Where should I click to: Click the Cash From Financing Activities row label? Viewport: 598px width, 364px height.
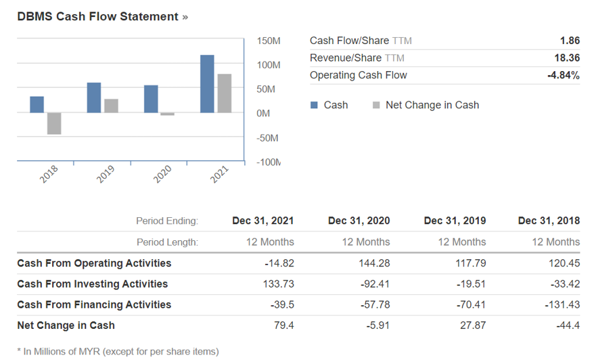tap(94, 304)
